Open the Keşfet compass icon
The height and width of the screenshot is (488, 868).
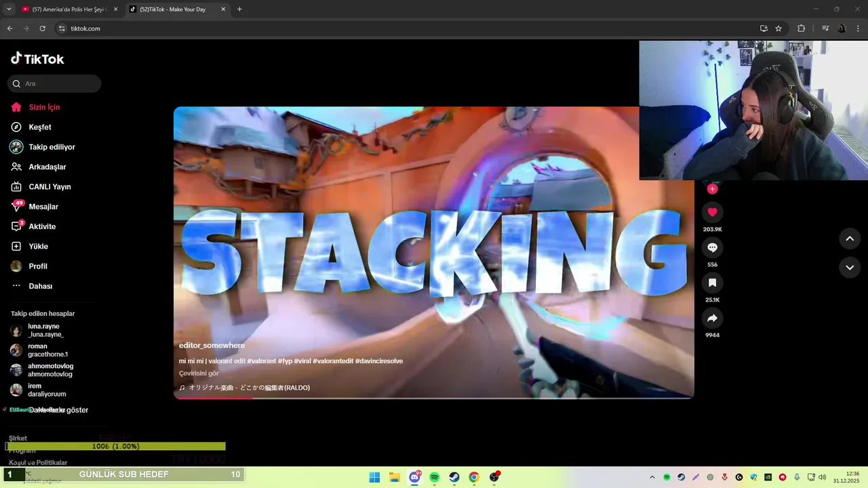point(16,127)
